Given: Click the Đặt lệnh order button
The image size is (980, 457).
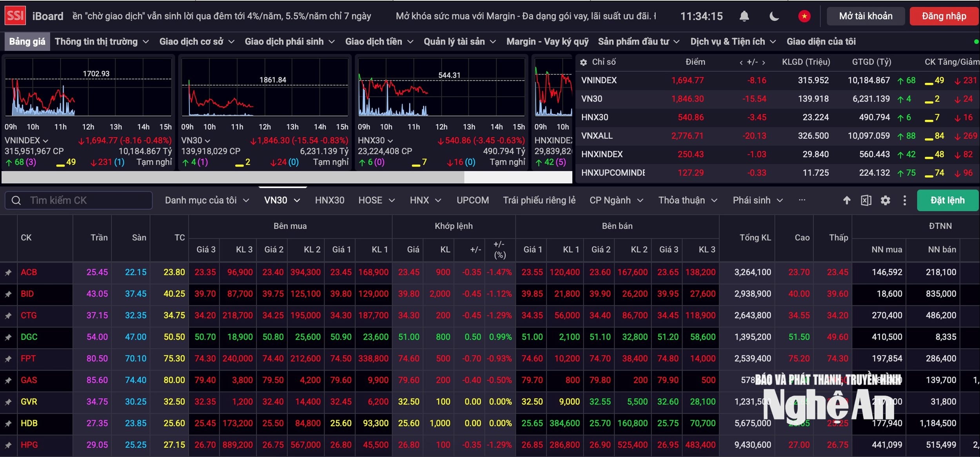Looking at the screenshot, I should (x=947, y=201).
